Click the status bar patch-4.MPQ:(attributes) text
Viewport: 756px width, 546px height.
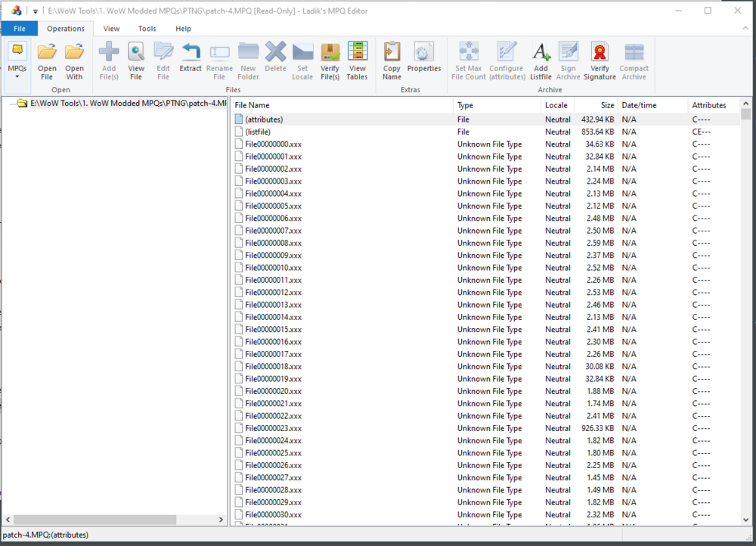pyautogui.click(x=46, y=535)
